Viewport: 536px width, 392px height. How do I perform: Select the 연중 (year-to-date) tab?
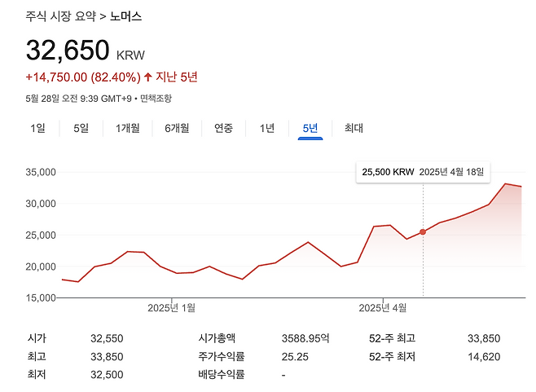(223, 128)
